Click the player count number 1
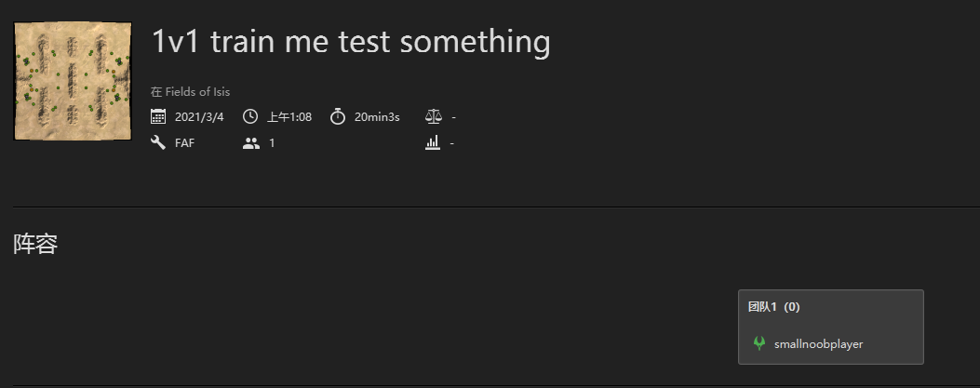This screenshot has width=980, height=388. 272,143
